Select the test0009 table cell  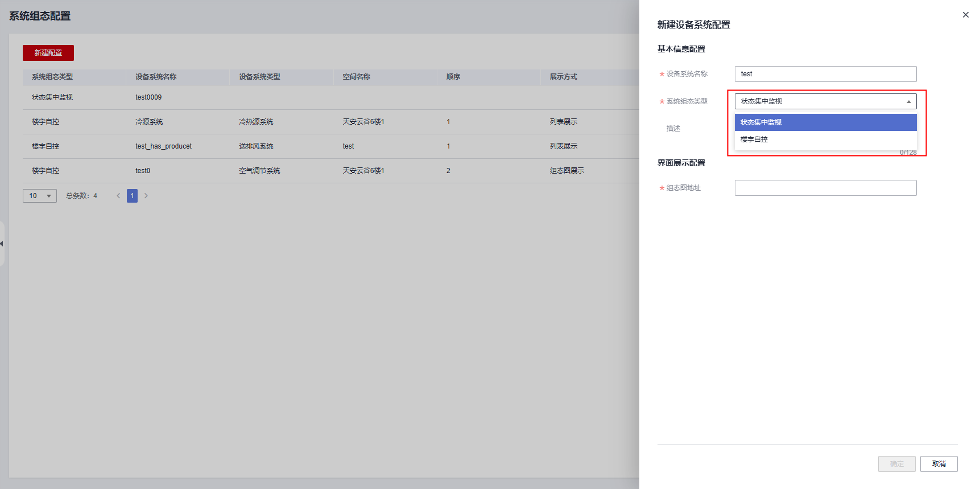pos(148,97)
